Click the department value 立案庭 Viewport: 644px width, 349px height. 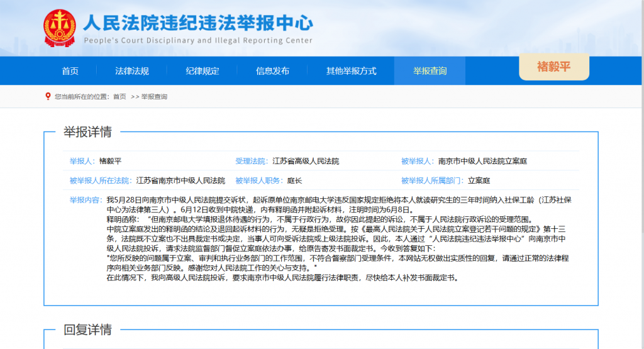(x=479, y=180)
